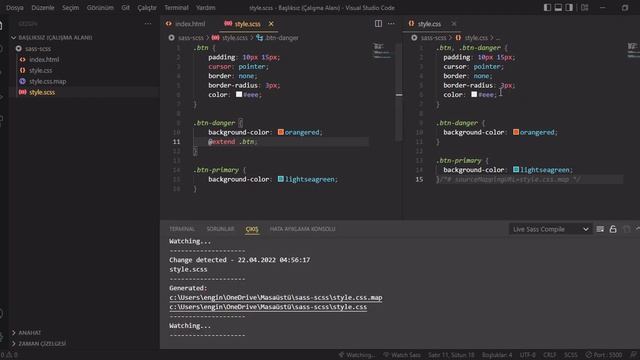Open style.css.map from the explorer tree
Image resolution: width=640 pixels, height=360 pixels.
pyautogui.click(x=47, y=81)
